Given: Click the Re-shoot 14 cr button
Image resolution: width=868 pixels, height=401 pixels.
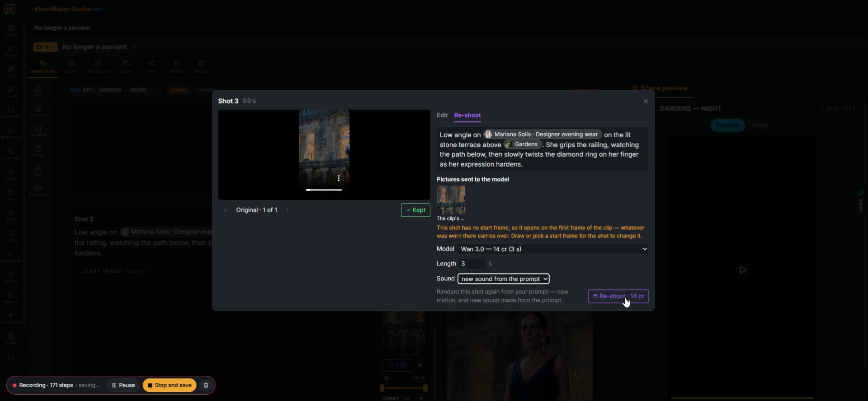Looking at the screenshot, I should 618,296.
